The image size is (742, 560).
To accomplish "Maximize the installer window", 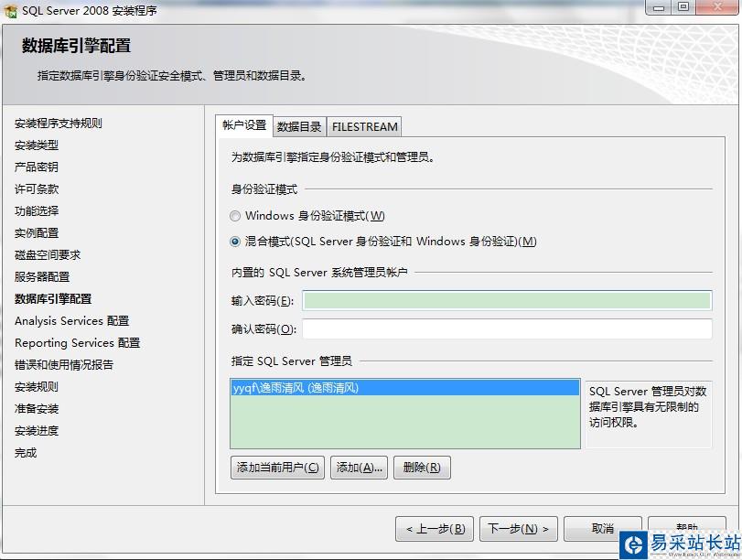I will (683, 7).
